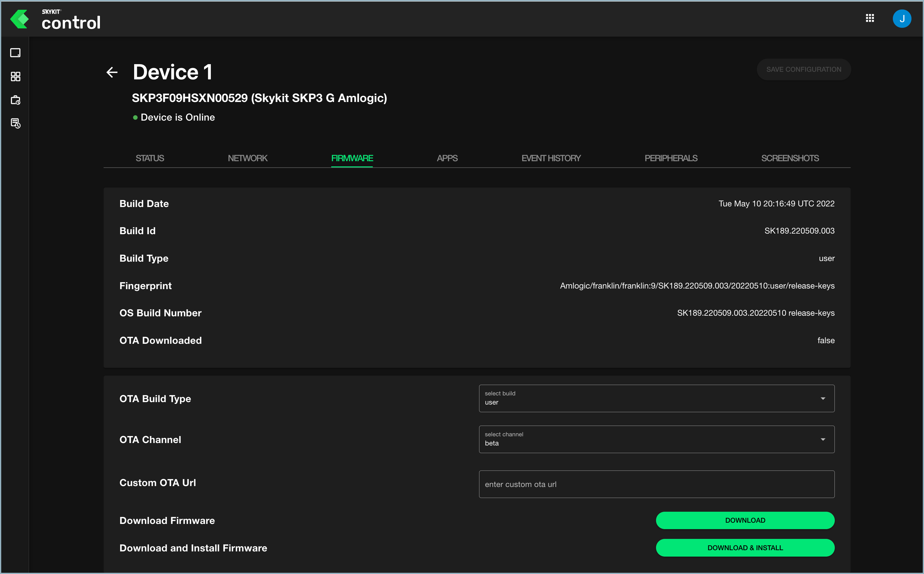Click the Download firmware button

745,520
